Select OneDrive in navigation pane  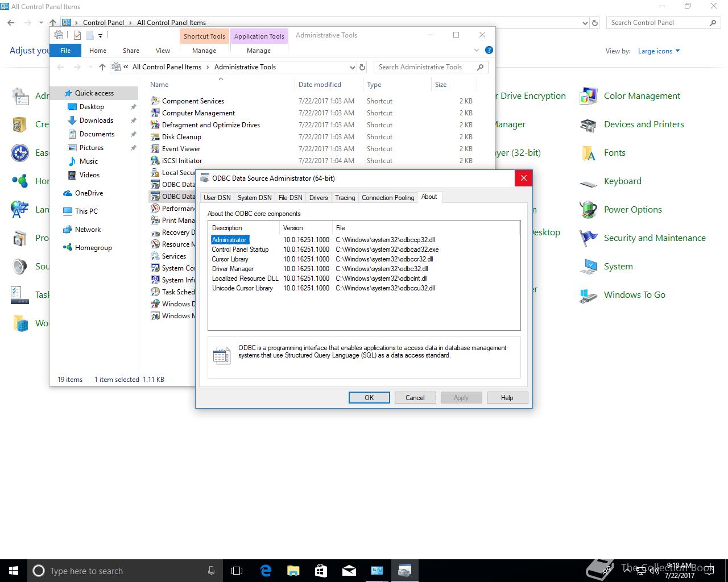(89, 193)
